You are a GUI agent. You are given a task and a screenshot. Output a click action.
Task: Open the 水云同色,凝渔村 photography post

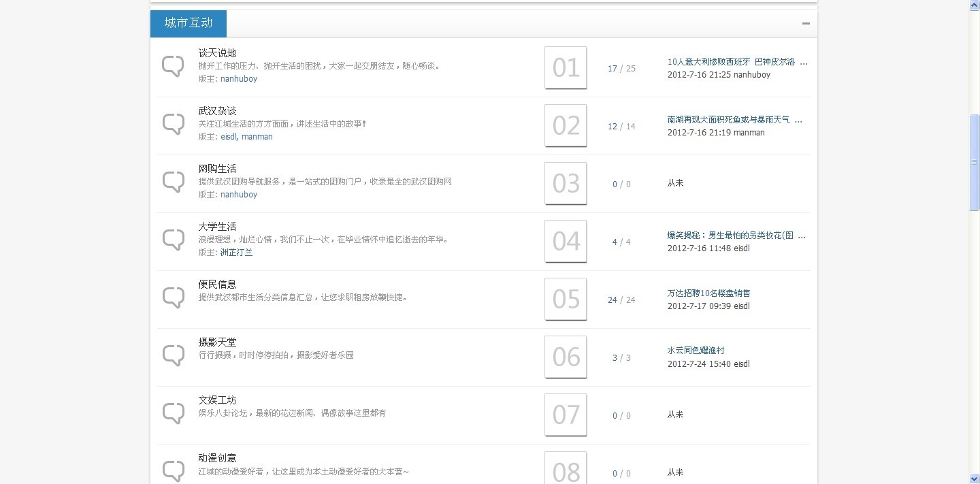695,350
